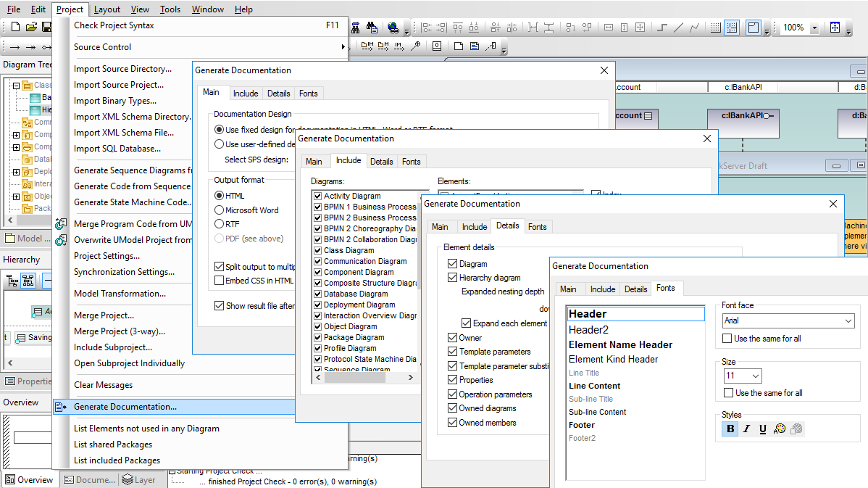Open the 100% zoom level dropdown
This screenshot has height=488, width=868.
tap(814, 28)
